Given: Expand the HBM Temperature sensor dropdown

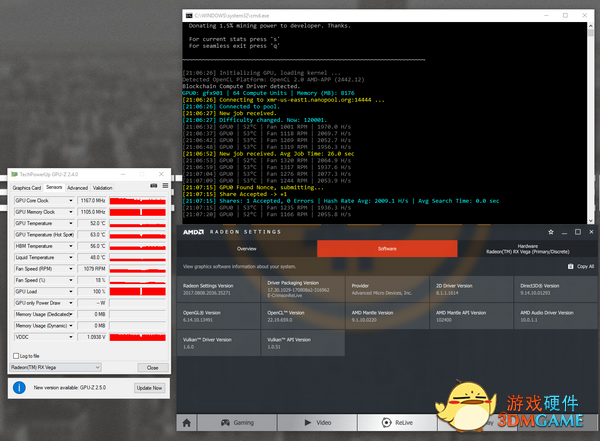Looking at the screenshot, I should click(71, 246).
